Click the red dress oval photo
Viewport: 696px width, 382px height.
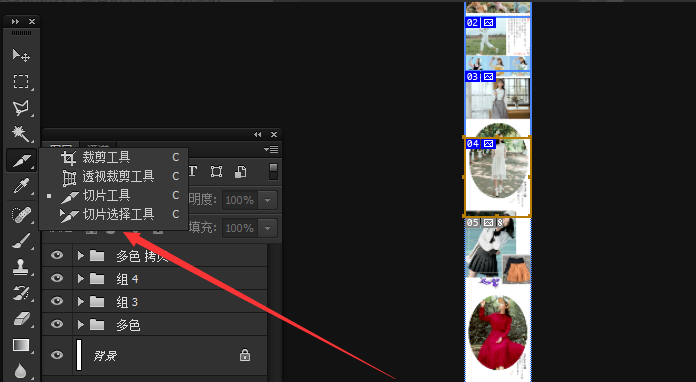pos(498,332)
